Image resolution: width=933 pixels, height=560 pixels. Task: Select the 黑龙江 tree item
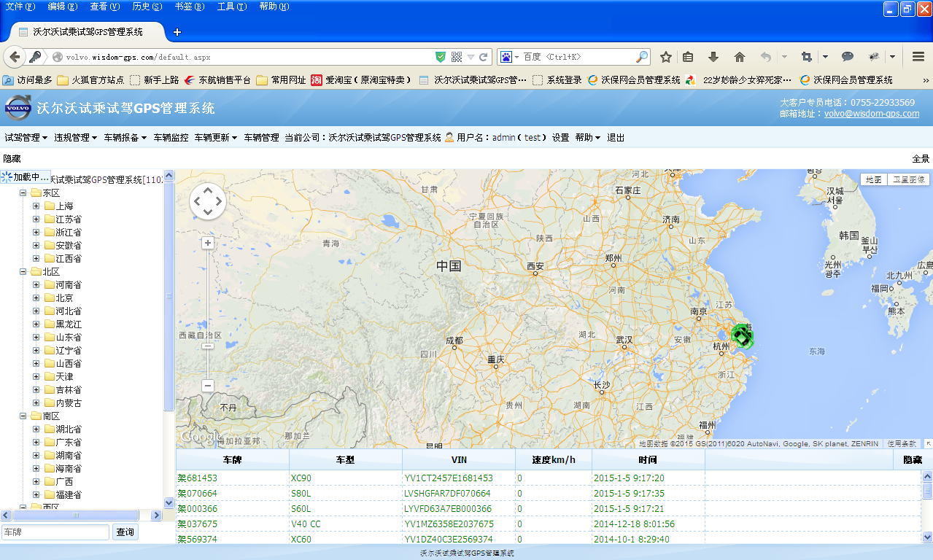click(x=69, y=324)
